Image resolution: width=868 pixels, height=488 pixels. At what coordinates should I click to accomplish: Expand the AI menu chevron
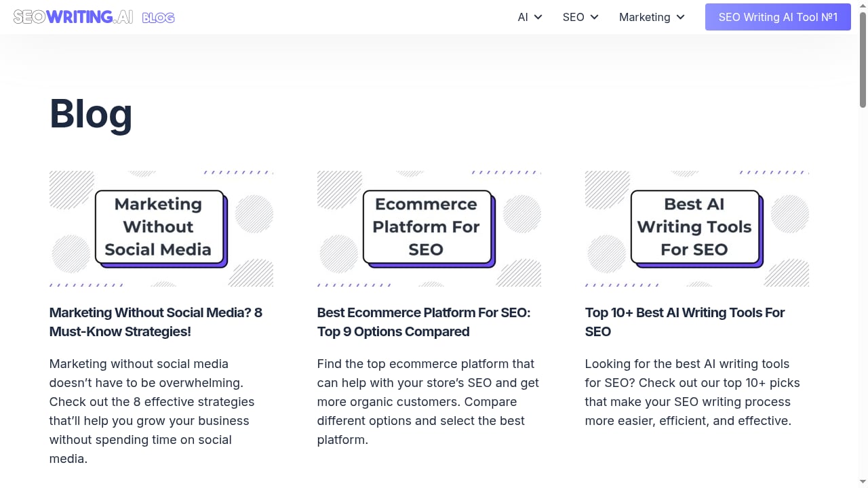pyautogui.click(x=538, y=17)
